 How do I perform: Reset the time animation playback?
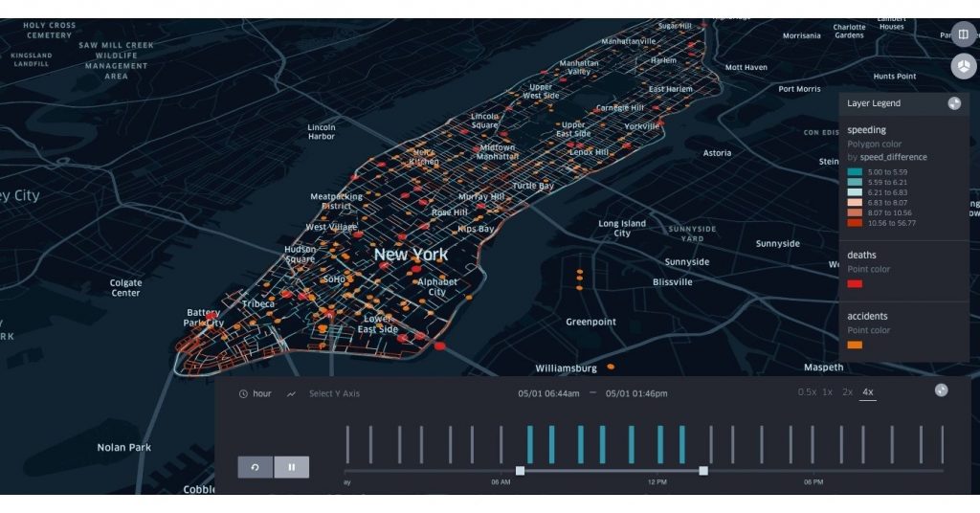click(255, 467)
